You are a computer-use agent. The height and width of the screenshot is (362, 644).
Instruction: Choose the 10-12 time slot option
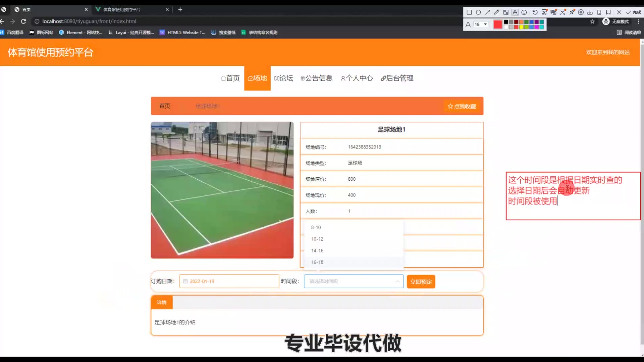point(317,239)
